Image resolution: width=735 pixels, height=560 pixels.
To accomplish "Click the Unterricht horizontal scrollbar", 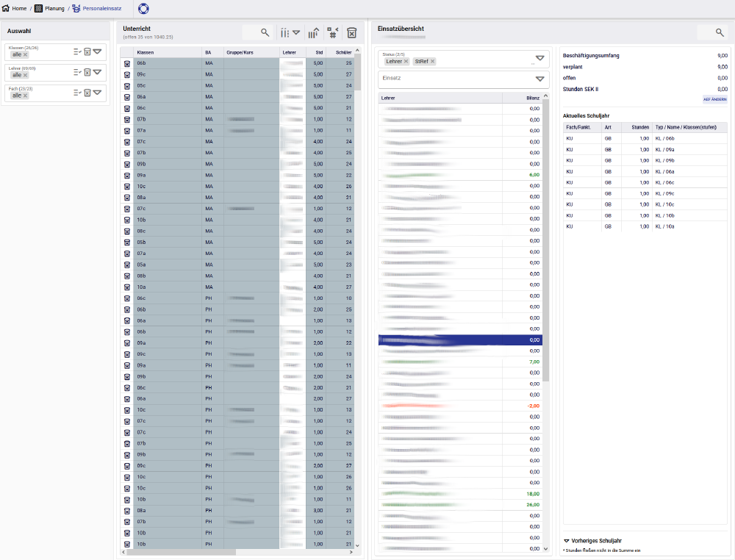I will 191,551.
